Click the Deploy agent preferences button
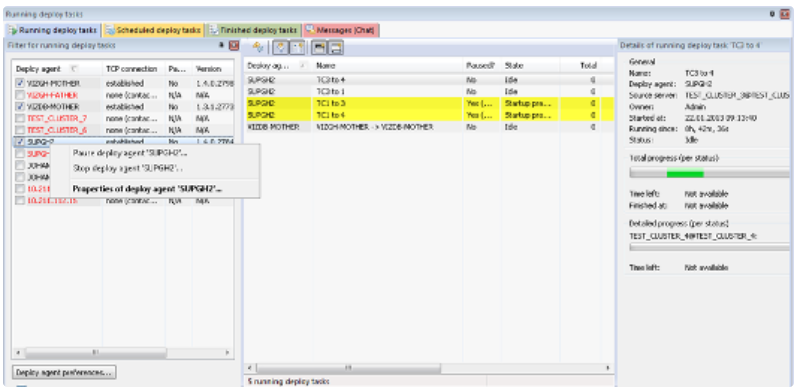 [64, 372]
